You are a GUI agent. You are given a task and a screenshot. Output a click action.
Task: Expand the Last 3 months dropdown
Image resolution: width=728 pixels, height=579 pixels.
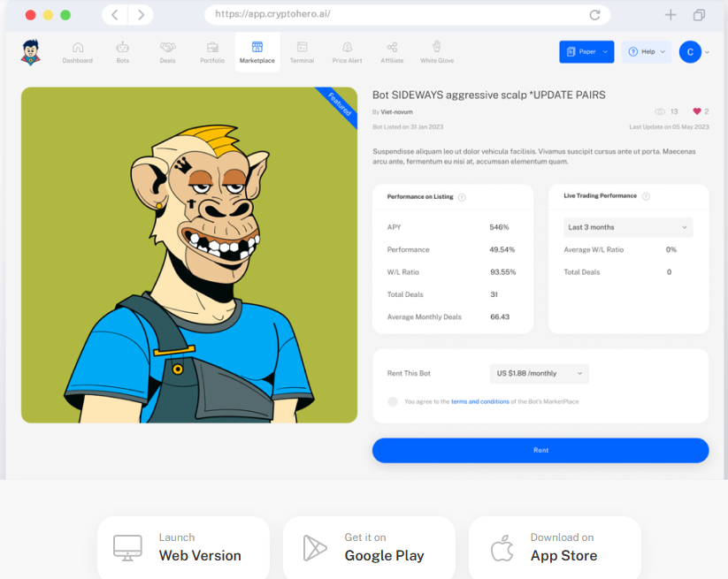627,227
